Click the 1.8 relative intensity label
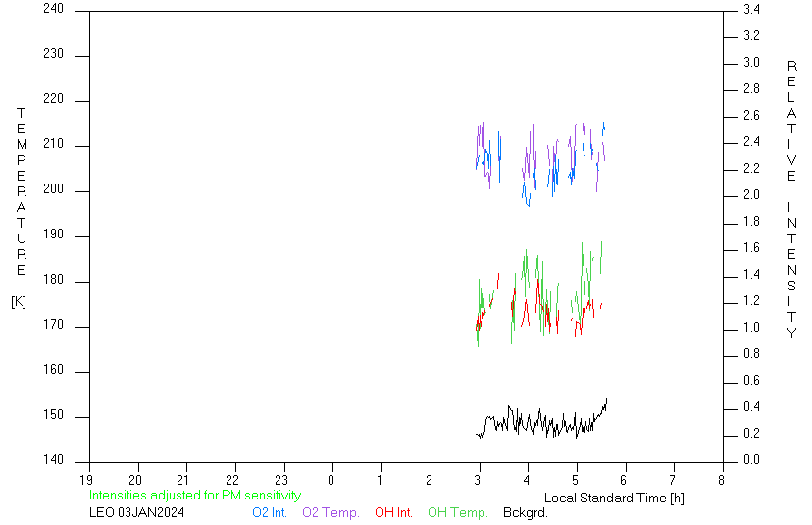 click(x=751, y=222)
